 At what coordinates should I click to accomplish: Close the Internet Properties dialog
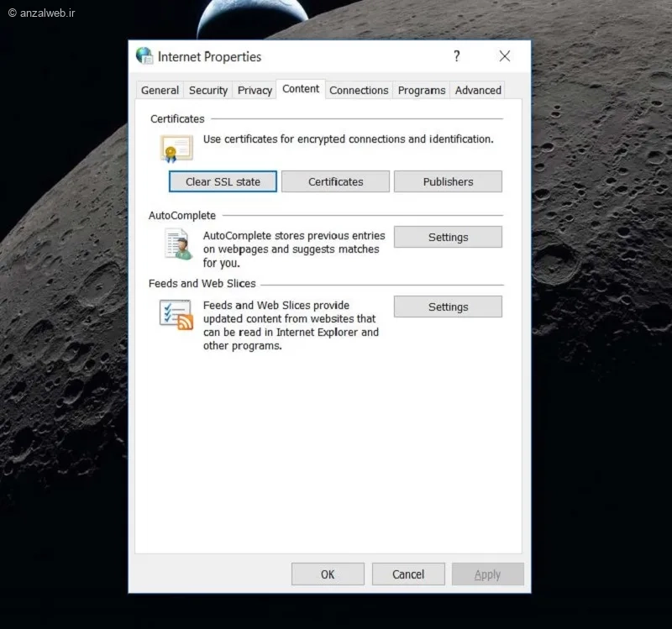tap(505, 56)
